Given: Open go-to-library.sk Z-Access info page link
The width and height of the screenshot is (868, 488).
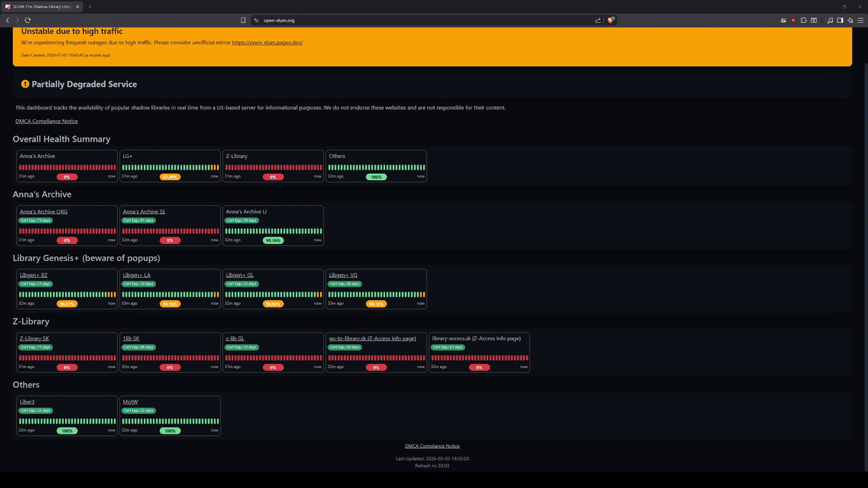Looking at the screenshot, I should point(372,338).
